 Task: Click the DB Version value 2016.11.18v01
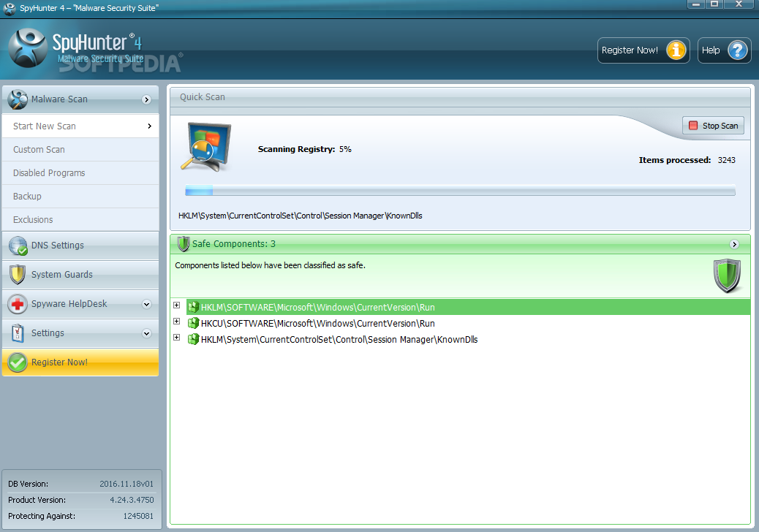point(126,484)
